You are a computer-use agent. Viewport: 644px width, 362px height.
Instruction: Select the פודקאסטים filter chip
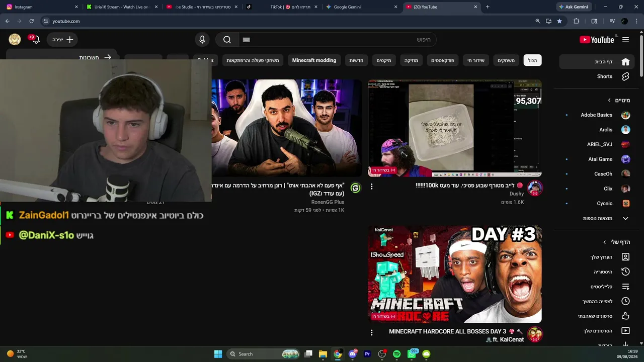click(x=442, y=60)
